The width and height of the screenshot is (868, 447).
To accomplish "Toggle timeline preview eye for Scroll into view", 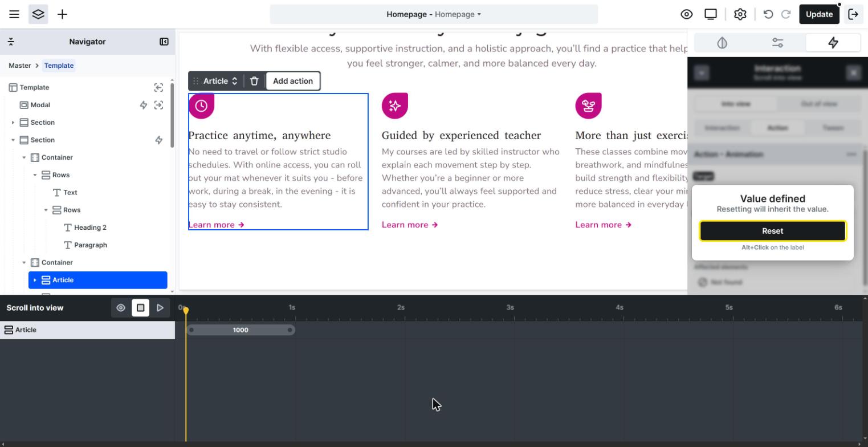I will tap(121, 308).
